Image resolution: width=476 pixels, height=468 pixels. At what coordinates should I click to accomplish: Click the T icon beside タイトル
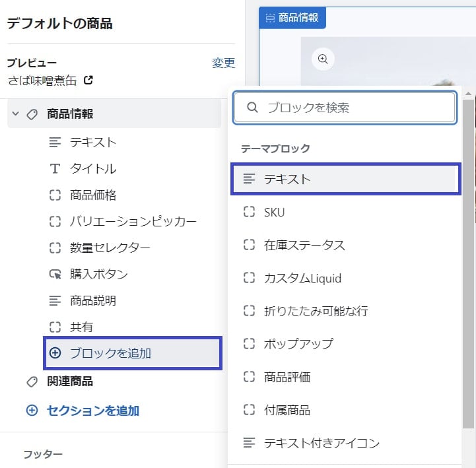(x=55, y=169)
